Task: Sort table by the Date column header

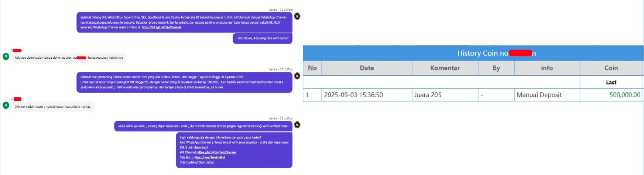Action: (x=367, y=68)
